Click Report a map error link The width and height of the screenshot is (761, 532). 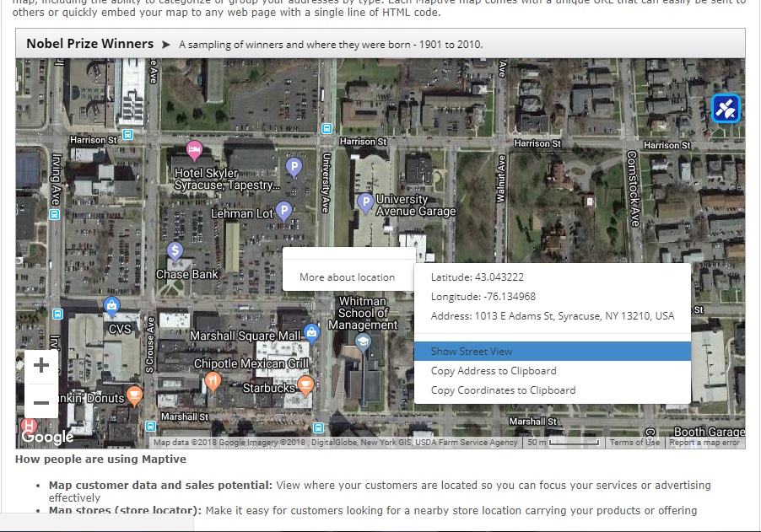(x=704, y=443)
